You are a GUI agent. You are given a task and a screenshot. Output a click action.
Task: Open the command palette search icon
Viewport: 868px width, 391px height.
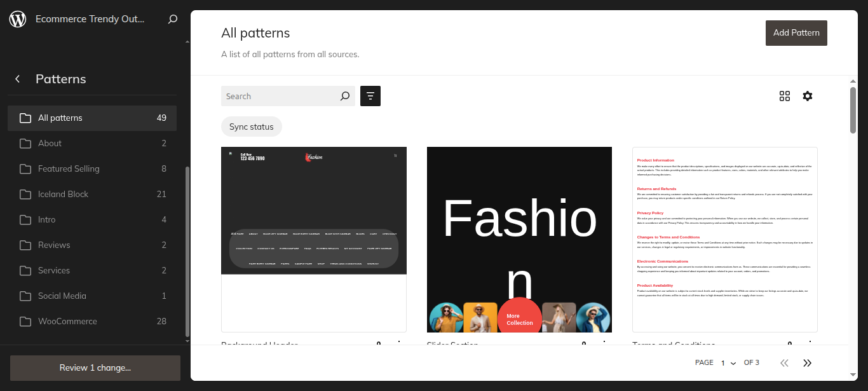172,19
